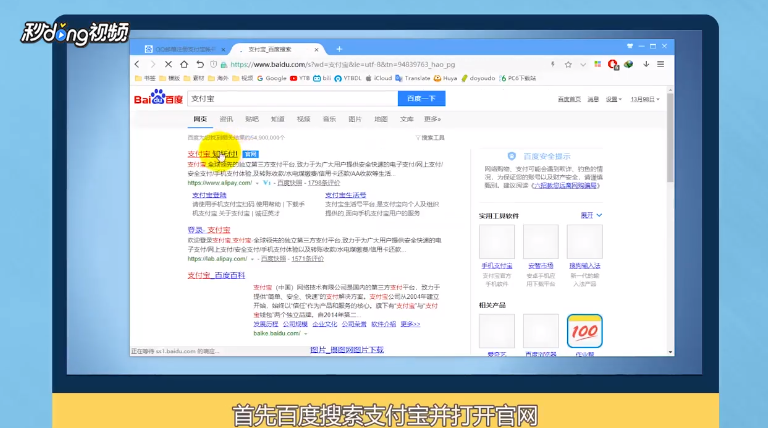Screen dimensions: 768x428
Task: Close the first QQ mail tab
Action: (223, 49)
